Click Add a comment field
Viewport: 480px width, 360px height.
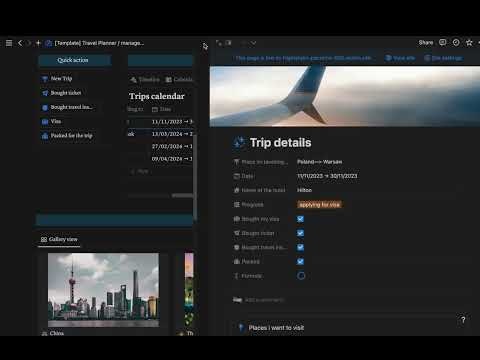(264, 300)
